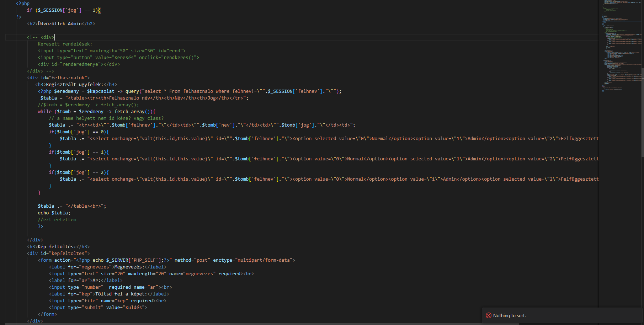Click the "Regisztrált ügyfelek:" h3 line

pyautogui.click(x=76, y=85)
